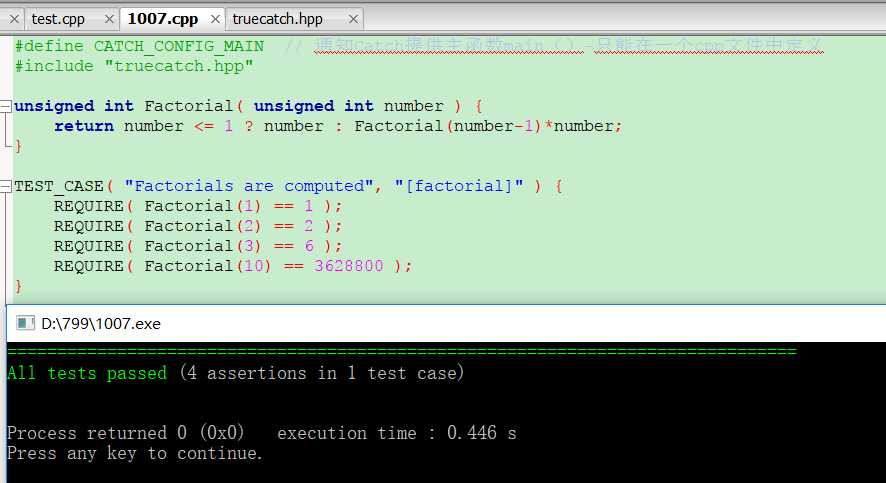
Task: Select the 1007.cpp editor tab
Action: (163, 19)
